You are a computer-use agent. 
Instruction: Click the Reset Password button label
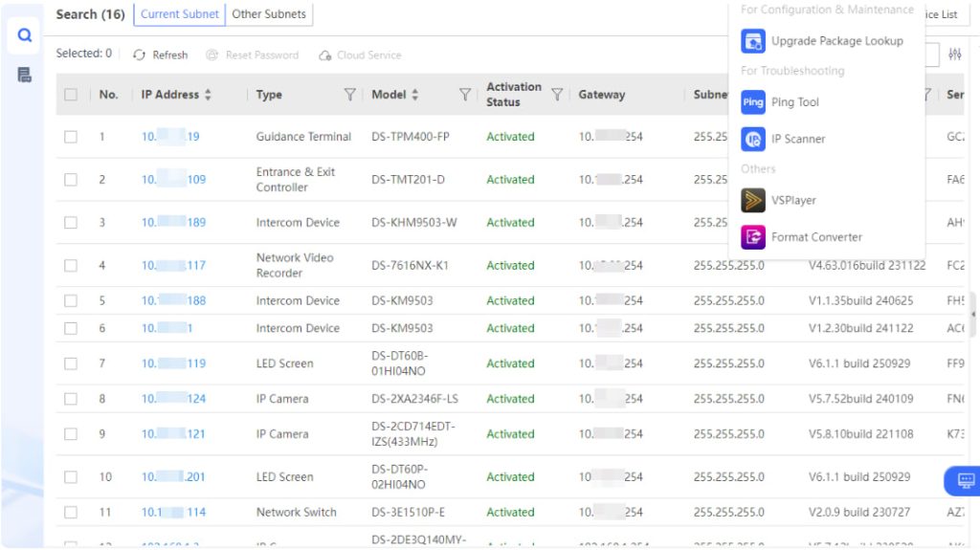262,55
